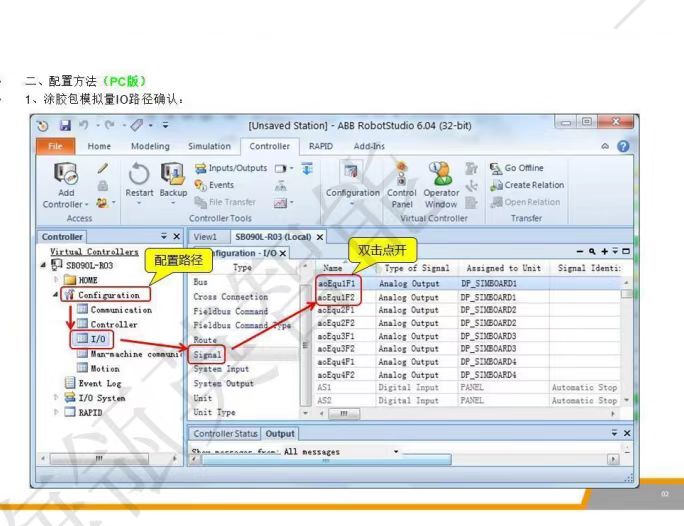The image size is (684, 526).
Task: Open the Controller panel options dropdown
Action: tap(164, 236)
